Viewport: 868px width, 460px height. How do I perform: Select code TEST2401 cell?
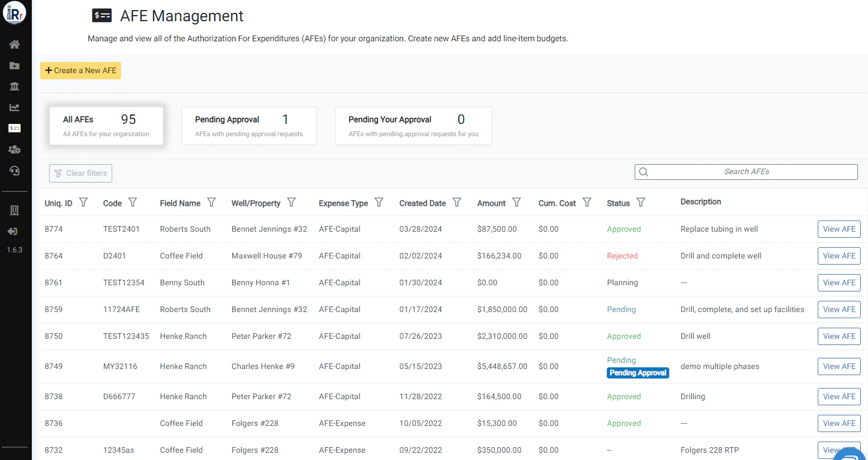[x=121, y=229]
